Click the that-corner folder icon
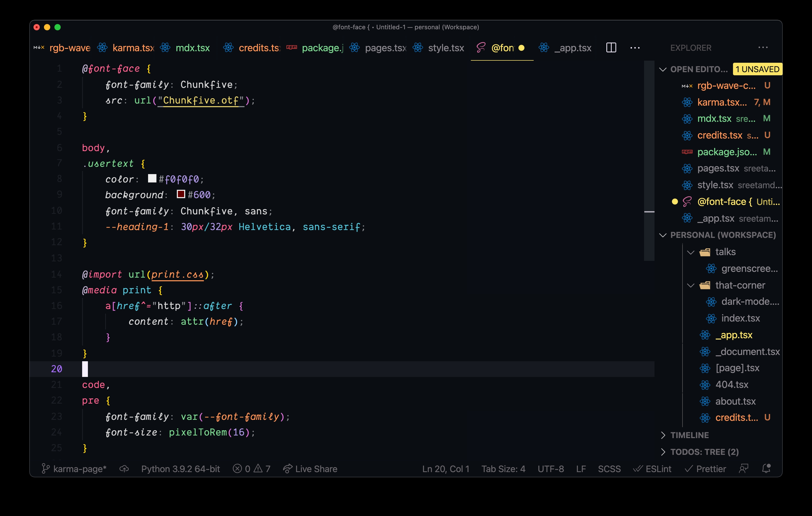Screen dimensions: 812x516 click(705, 285)
